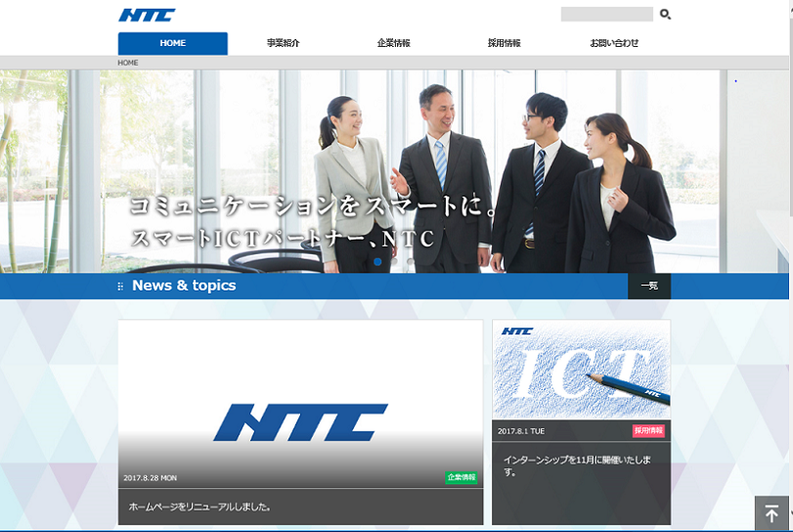Click the back-to-top arrow button
The height and width of the screenshot is (532, 793).
pos(771,513)
